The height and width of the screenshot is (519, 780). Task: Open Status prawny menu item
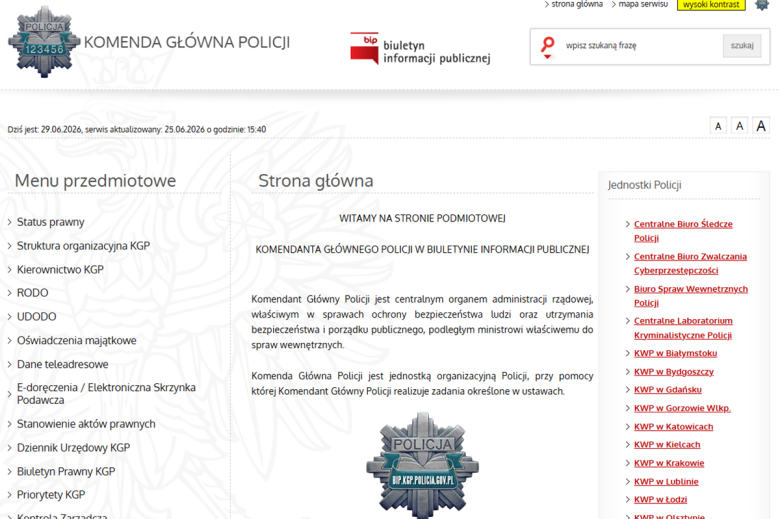click(50, 222)
